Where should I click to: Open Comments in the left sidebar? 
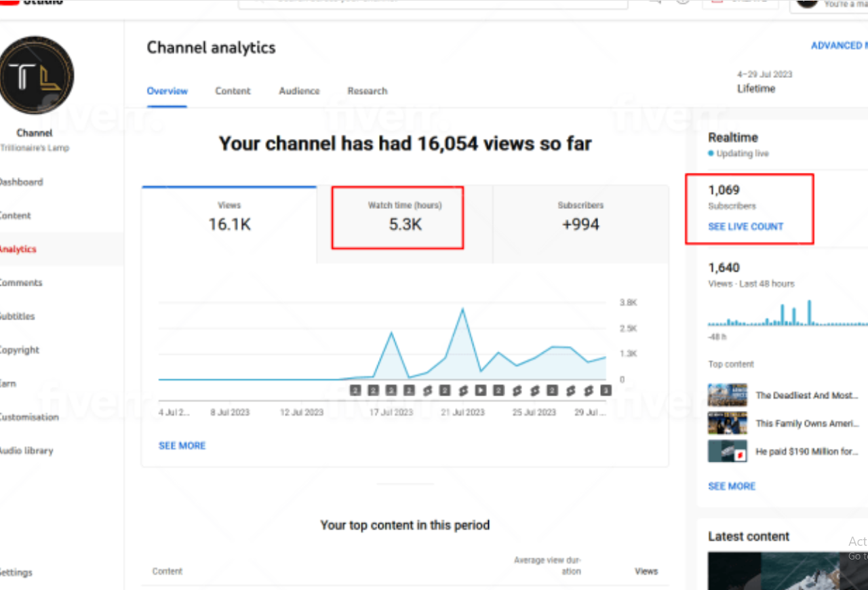tap(20, 283)
